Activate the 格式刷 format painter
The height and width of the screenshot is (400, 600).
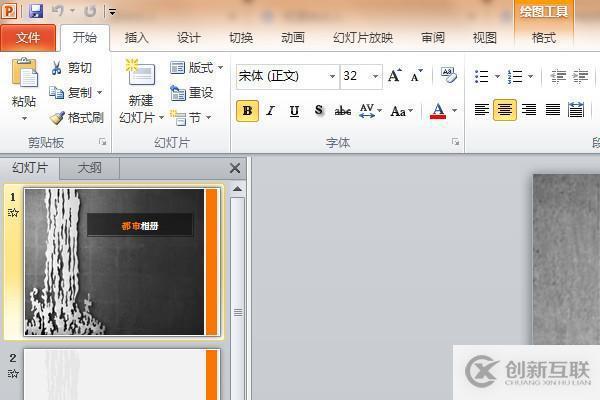77,117
